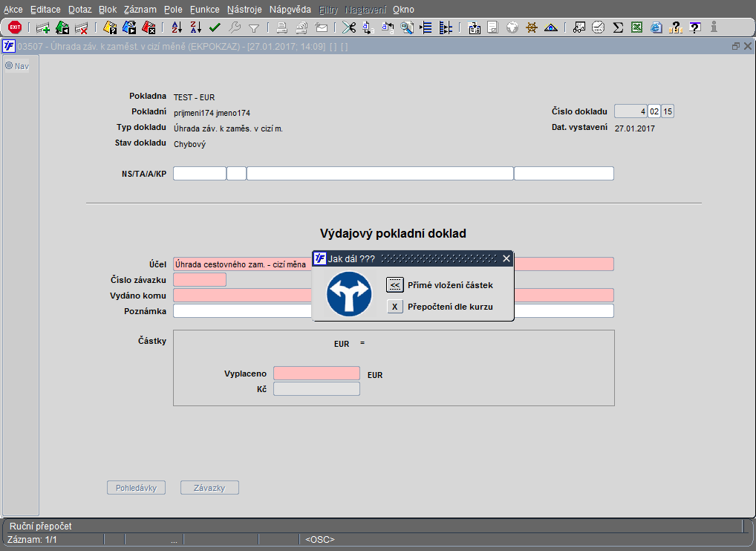Open the Dotaz menu
The image size is (756, 551).
coord(79,9)
